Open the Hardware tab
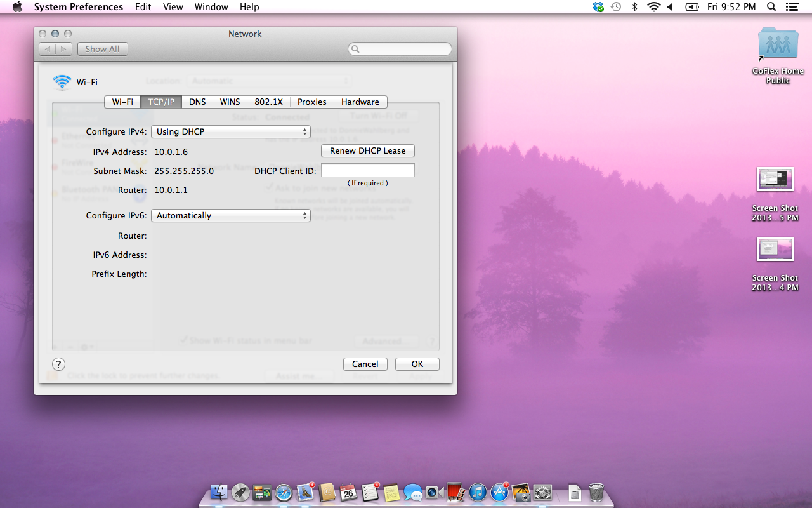The height and width of the screenshot is (508, 812). (360, 102)
